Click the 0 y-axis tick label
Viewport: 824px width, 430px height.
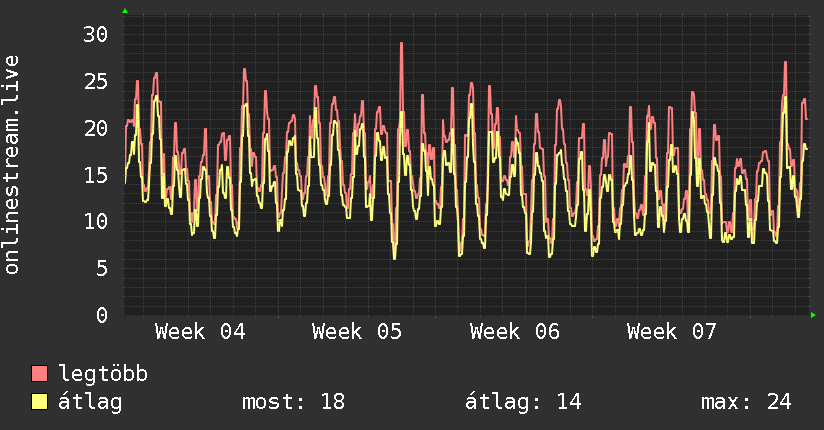102,315
